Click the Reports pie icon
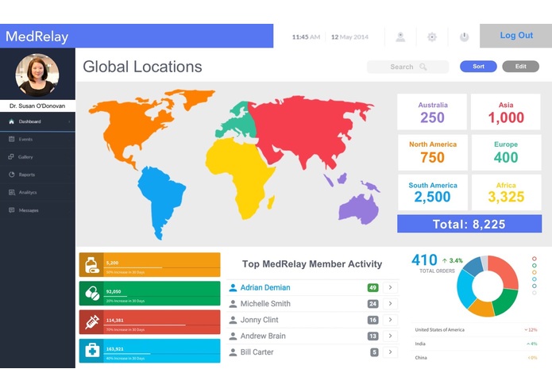 (12, 175)
